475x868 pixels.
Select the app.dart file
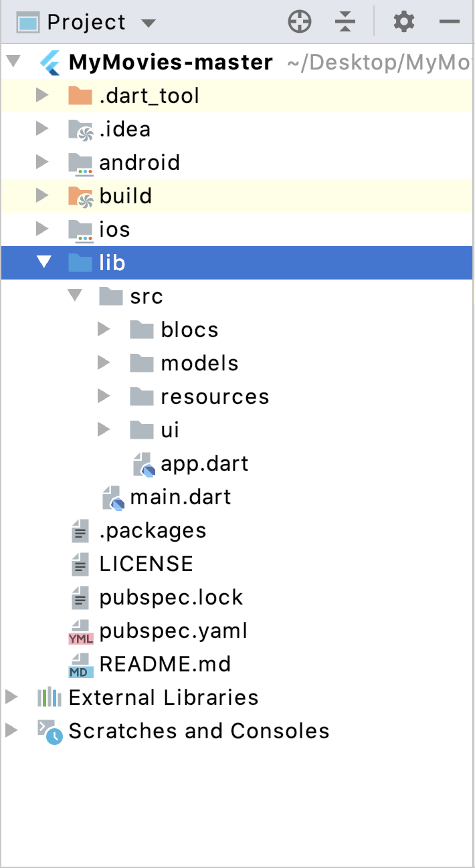[204, 464]
